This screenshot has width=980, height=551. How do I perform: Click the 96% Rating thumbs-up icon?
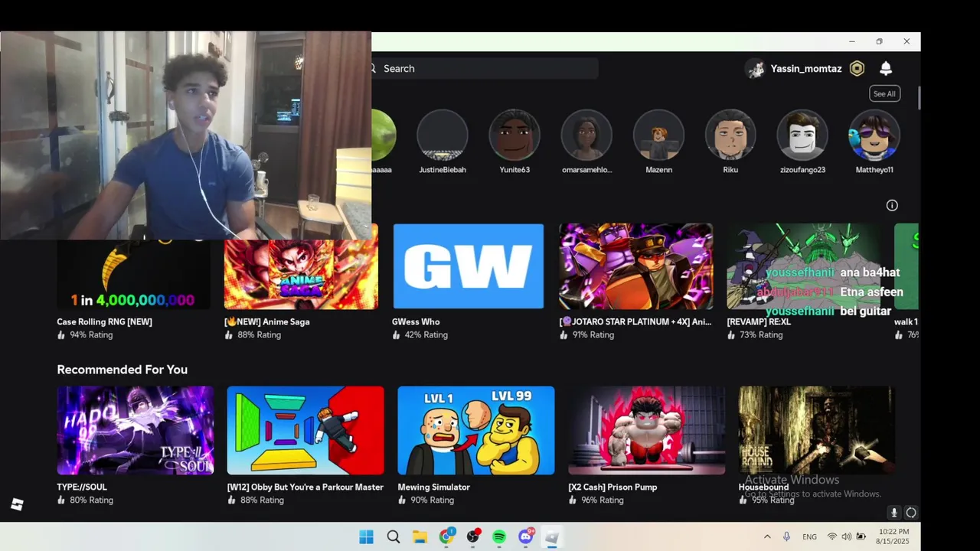click(x=573, y=500)
